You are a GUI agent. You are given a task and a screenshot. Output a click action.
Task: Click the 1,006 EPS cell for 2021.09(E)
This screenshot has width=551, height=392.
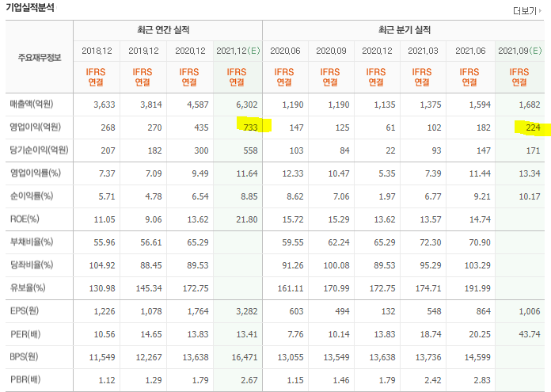529,311
